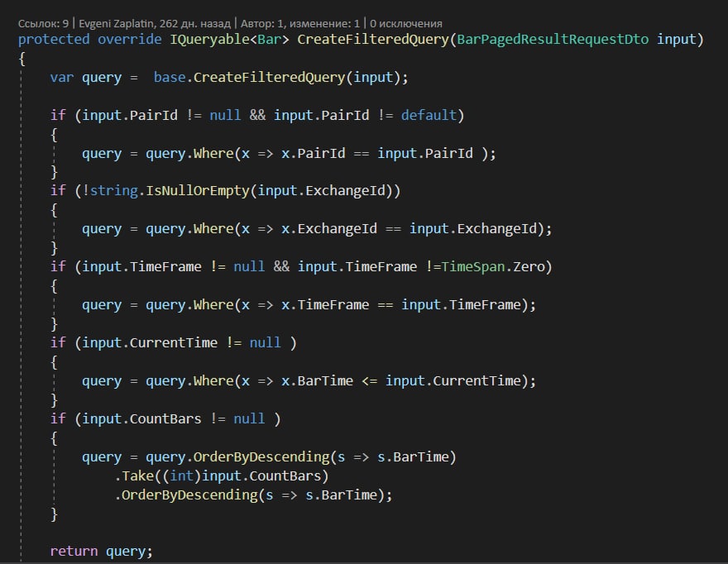Open the '0 исключения' CodeLens link
Viewport: 728px width, 564px height.
coord(406,23)
